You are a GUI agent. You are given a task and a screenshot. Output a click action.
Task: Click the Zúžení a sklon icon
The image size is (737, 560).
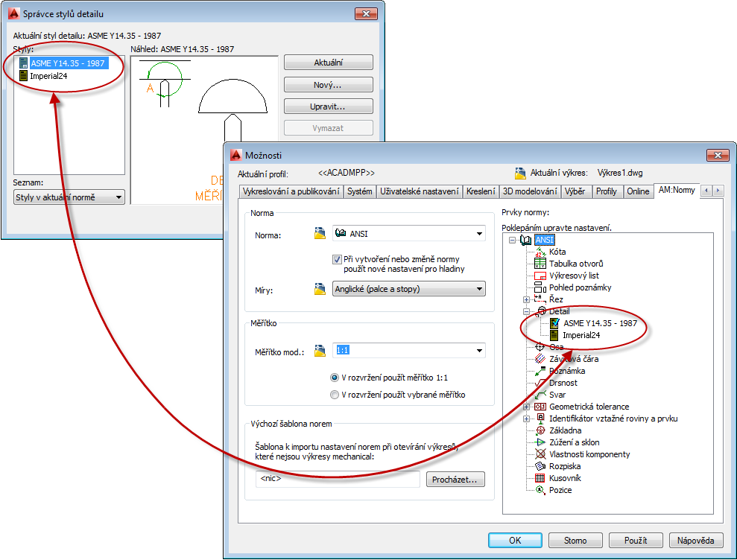coord(540,442)
